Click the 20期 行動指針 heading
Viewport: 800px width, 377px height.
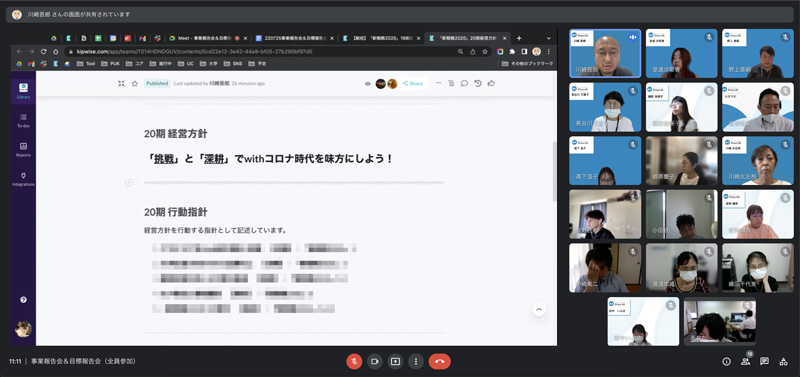pyautogui.click(x=176, y=212)
